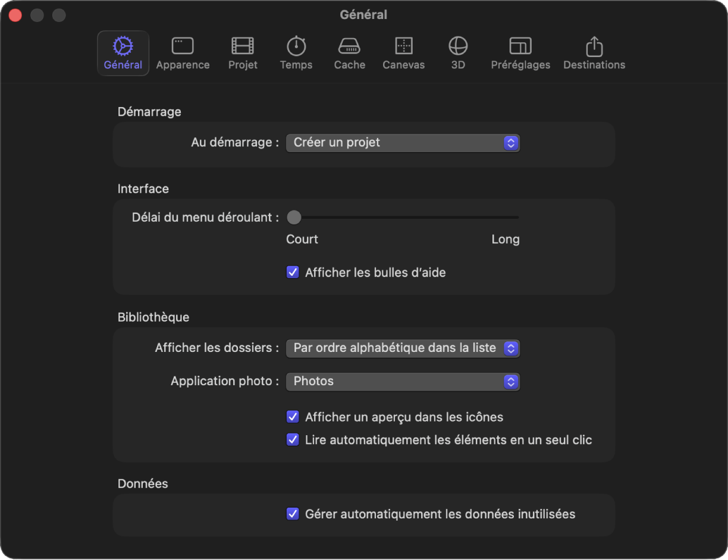
Task: Open the Destinations share icon
Action: pyautogui.click(x=594, y=46)
